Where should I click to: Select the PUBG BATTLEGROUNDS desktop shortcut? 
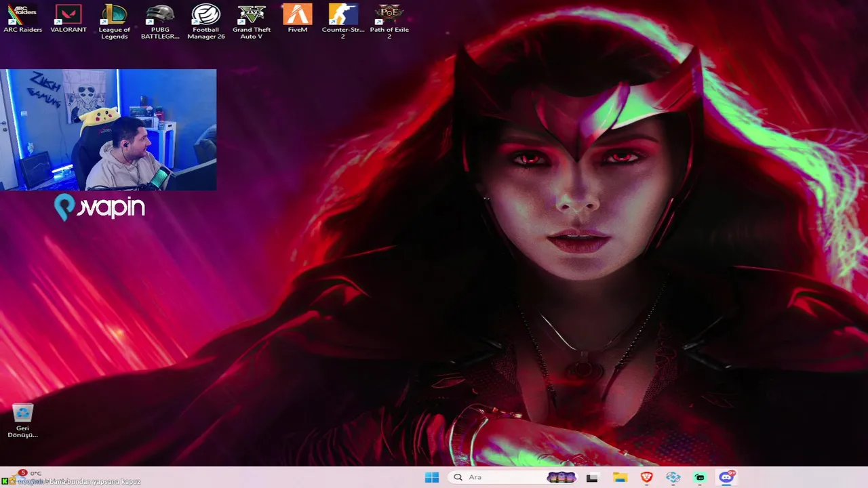160,22
